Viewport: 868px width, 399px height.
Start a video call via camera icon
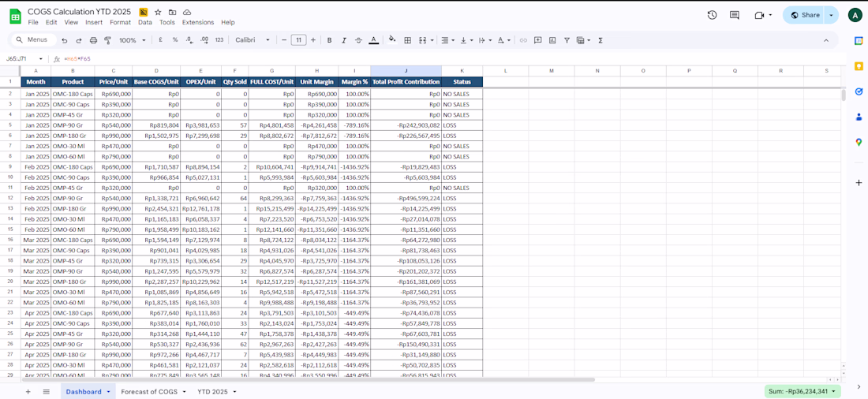tap(759, 15)
